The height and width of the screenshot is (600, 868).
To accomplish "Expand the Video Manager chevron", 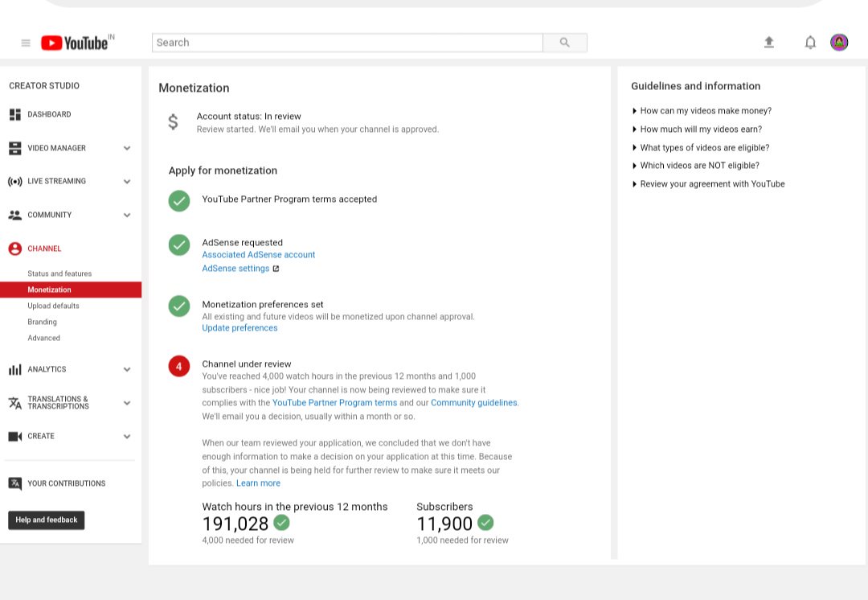I will 127,148.
